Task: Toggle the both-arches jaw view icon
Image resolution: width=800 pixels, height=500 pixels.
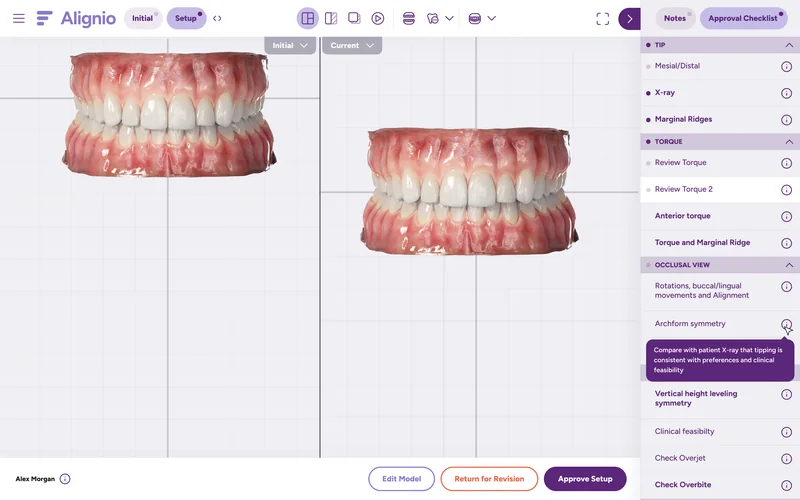Action: coord(409,18)
